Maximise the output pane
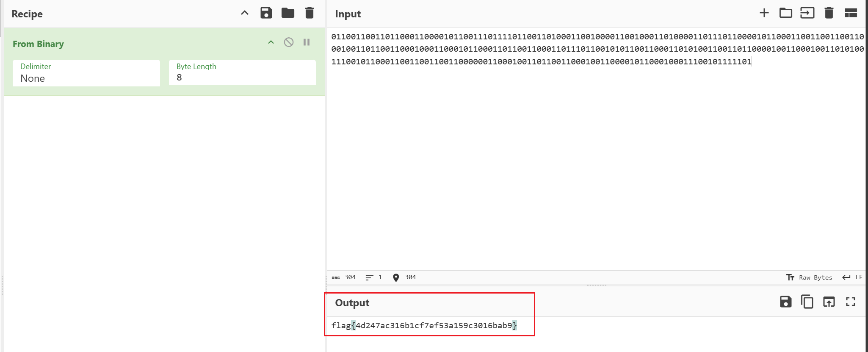The width and height of the screenshot is (868, 352). point(851,302)
